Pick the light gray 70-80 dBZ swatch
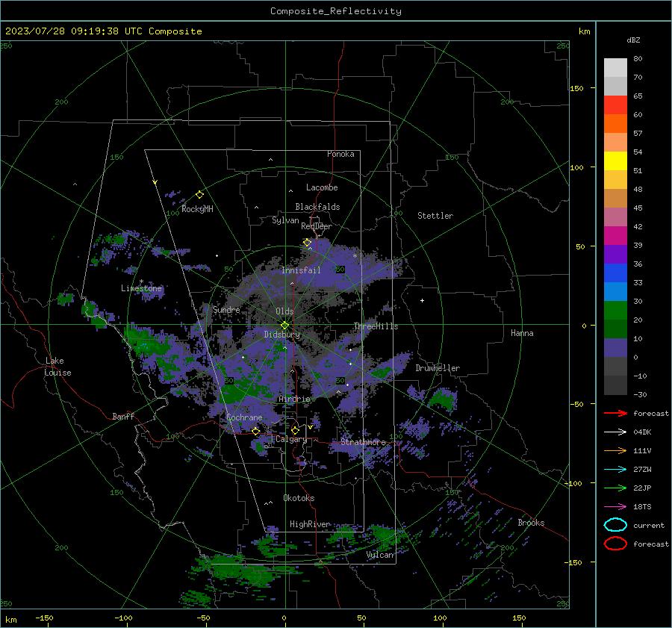The width and height of the screenshot is (672, 628). pos(615,68)
